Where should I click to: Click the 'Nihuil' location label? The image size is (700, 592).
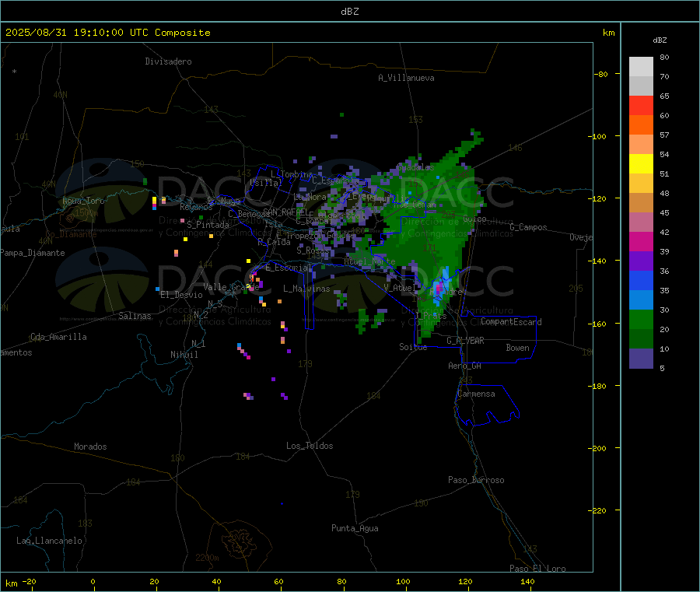(184, 355)
